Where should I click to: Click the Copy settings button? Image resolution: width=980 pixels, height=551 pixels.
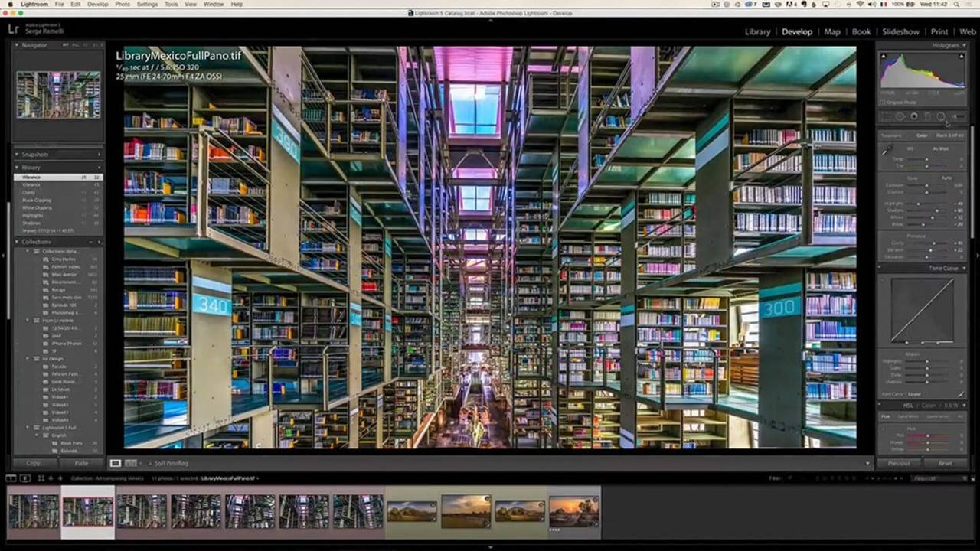(x=34, y=463)
